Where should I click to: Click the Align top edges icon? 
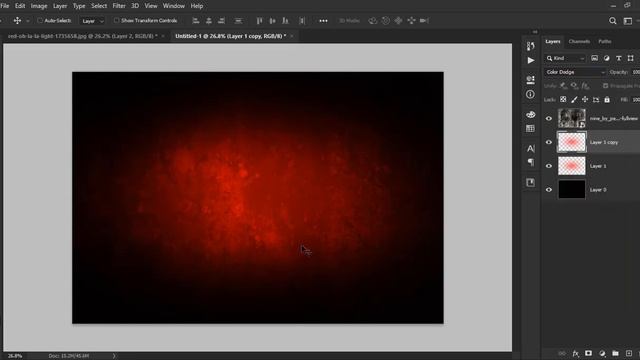point(260,20)
